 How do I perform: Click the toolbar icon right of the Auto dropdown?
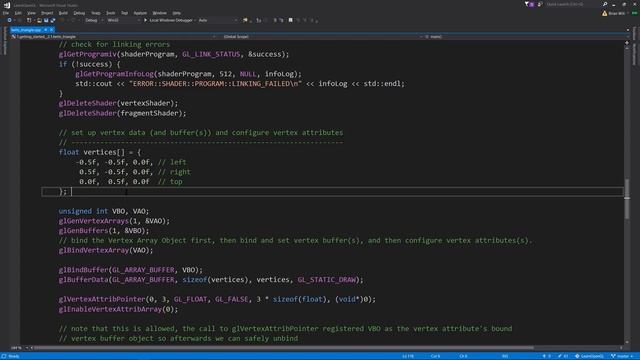point(245,20)
